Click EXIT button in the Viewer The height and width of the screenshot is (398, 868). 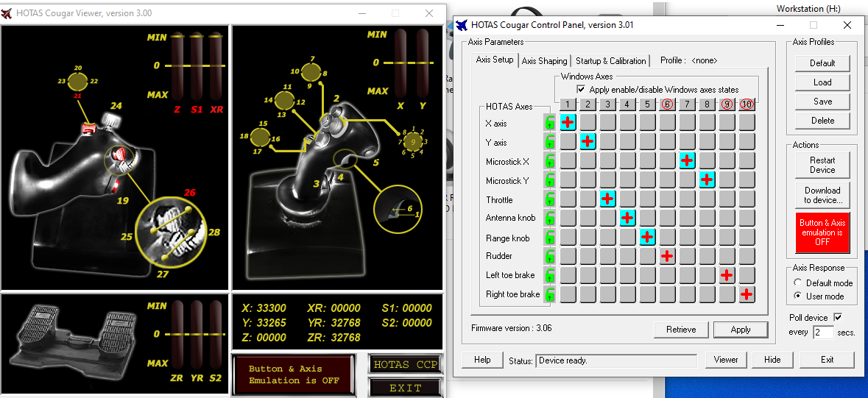click(x=405, y=388)
